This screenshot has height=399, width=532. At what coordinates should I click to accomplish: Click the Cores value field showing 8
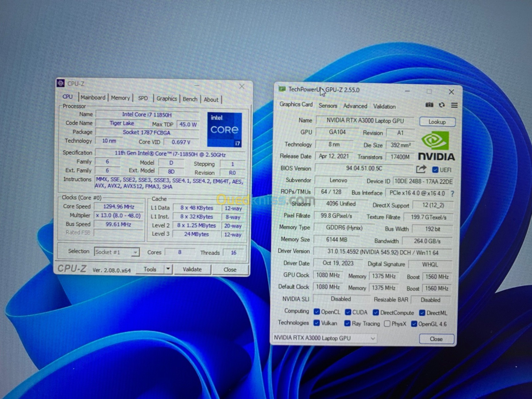180,252
